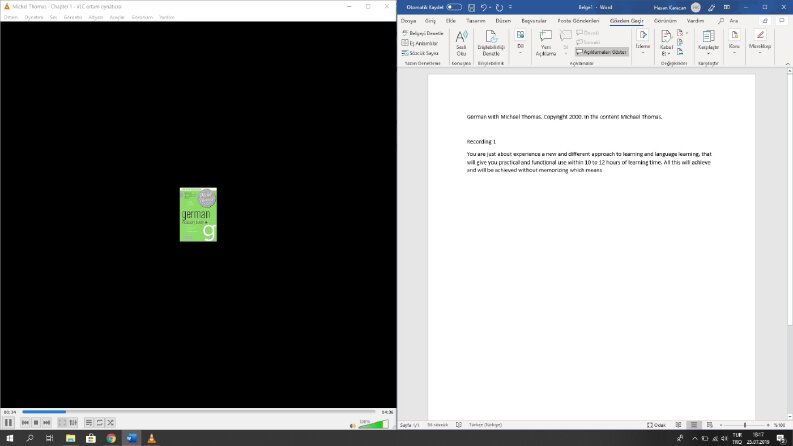Switch to the Posta Gönderileri tab
This screenshot has width=793, height=446.
pyautogui.click(x=578, y=21)
